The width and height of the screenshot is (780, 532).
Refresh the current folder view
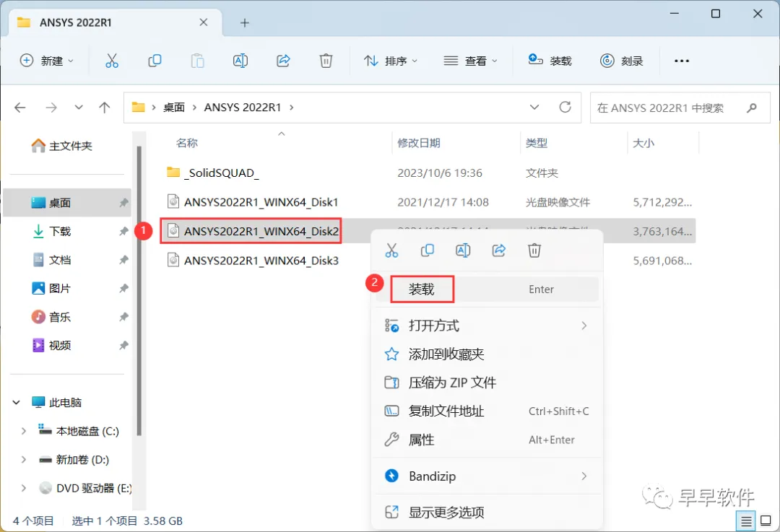coord(565,107)
